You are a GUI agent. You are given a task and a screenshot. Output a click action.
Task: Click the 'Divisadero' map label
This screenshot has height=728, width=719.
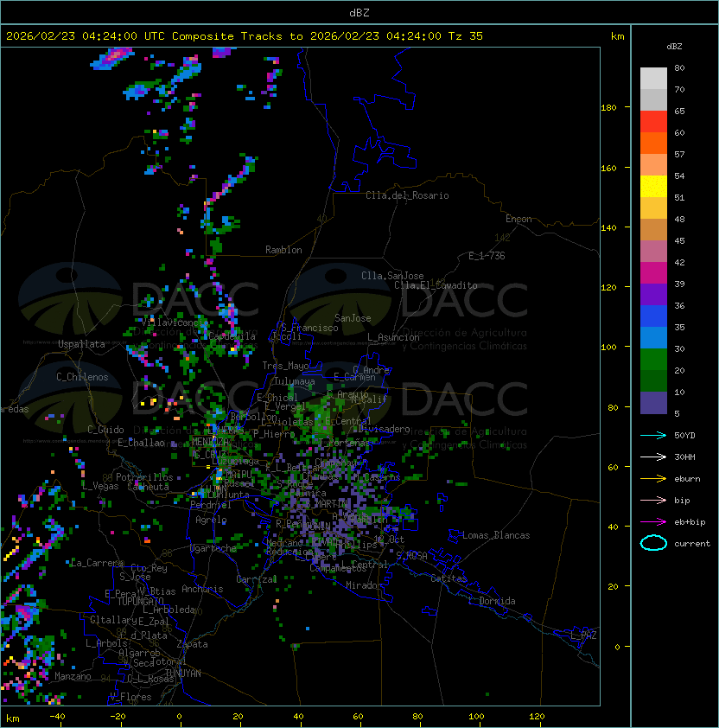pos(384,429)
